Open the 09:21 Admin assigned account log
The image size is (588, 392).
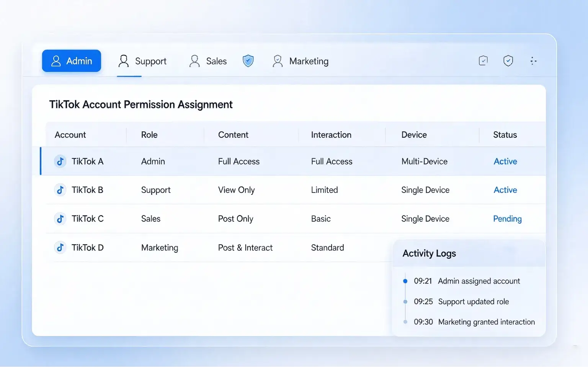click(x=467, y=281)
